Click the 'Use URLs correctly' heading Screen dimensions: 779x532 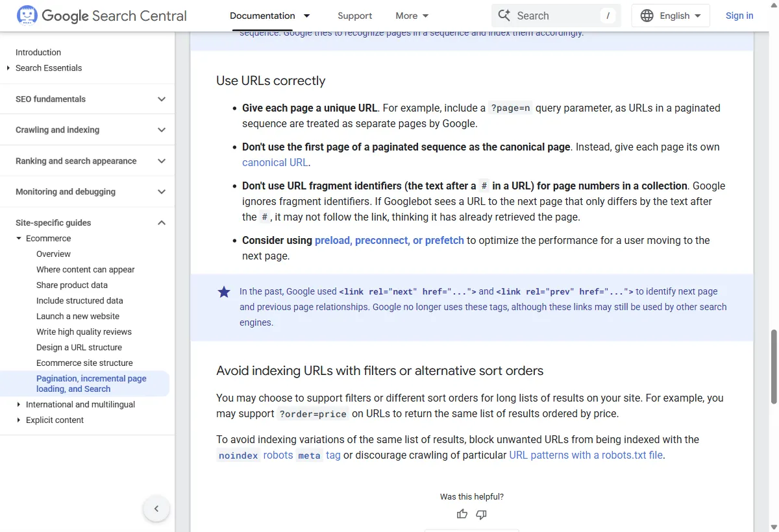point(271,81)
